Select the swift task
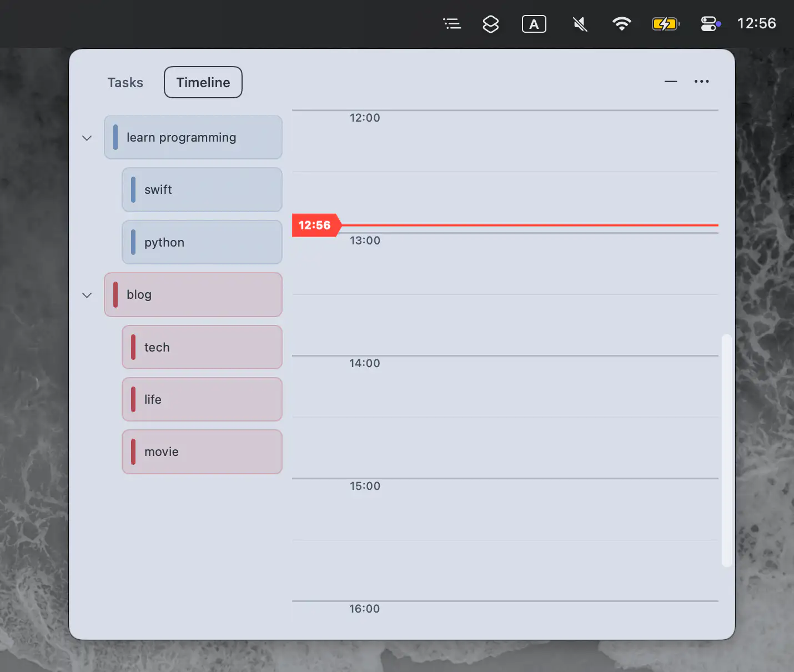 tap(202, 189)
